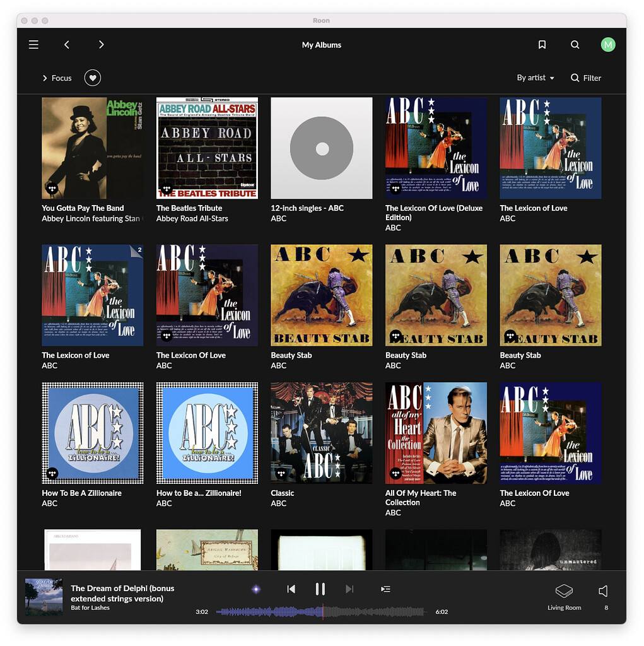Pause the currently playing track
This screenshot has width=644, height=646.
[x=320, y=589]
